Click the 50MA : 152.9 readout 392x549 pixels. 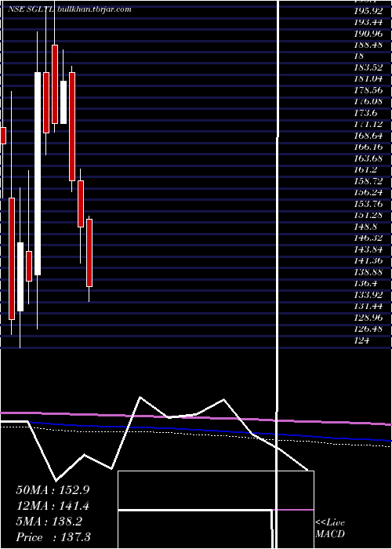53,490
